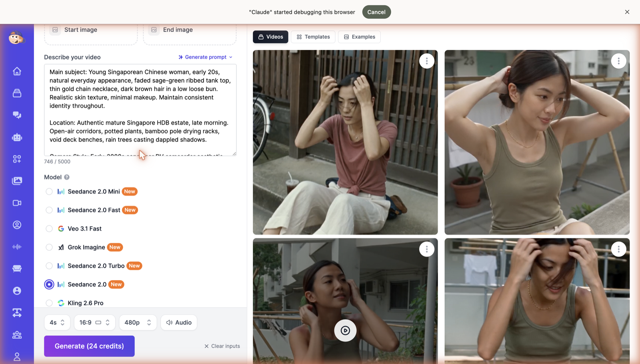Viewport: 640px width, 364px height.
Task: Select the Seedance 2.0 radio button
Action: 49,284
